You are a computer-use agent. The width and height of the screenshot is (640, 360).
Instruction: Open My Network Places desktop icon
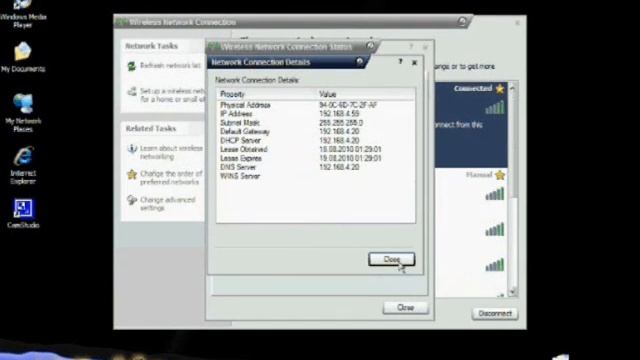pos(22,113)
